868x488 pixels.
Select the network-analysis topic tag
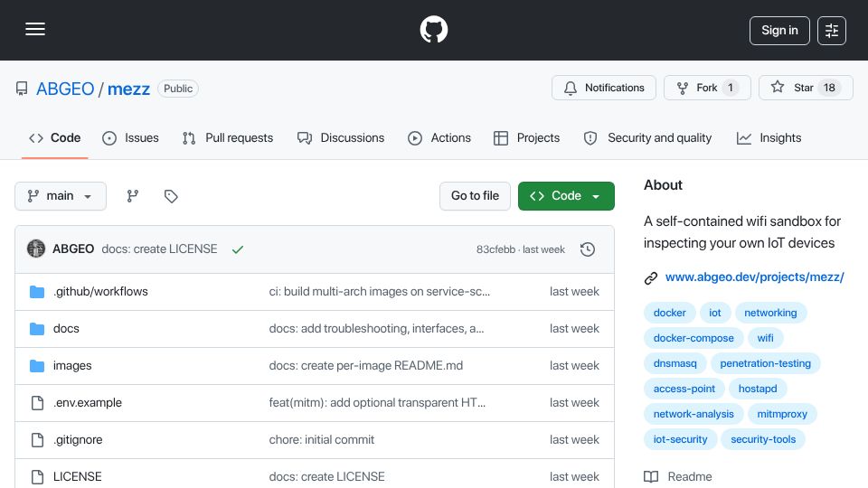pyautogui.click(x=693, y=414)
